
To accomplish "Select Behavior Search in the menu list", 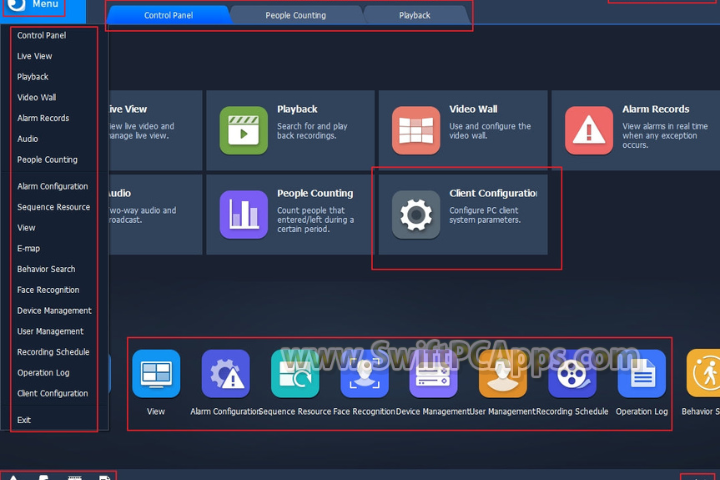I will point(46,269).
